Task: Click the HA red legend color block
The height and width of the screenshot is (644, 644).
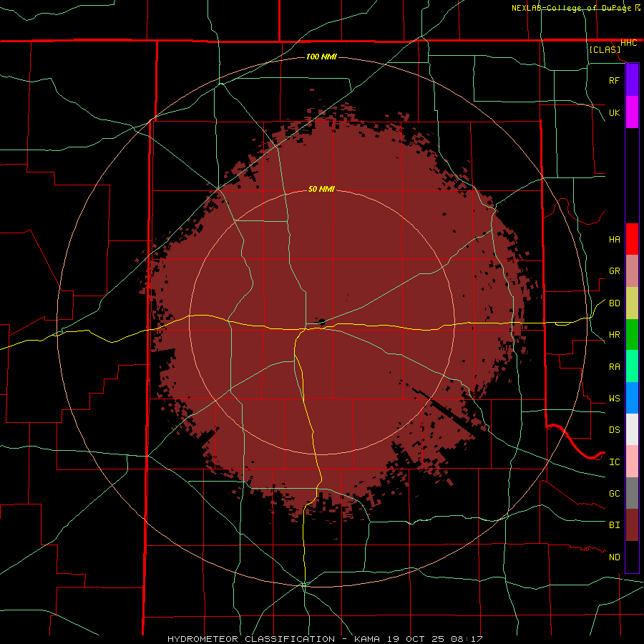Action: [632, 239]
